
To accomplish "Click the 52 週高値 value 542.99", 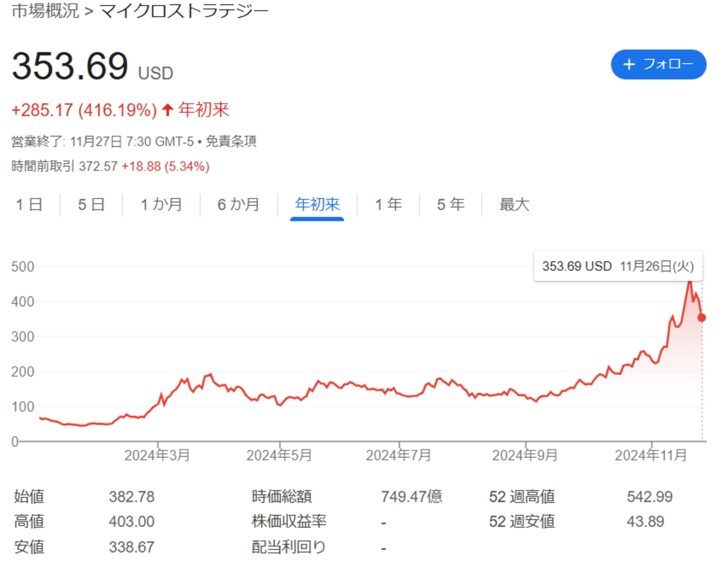I will click(x=651, y=497).
